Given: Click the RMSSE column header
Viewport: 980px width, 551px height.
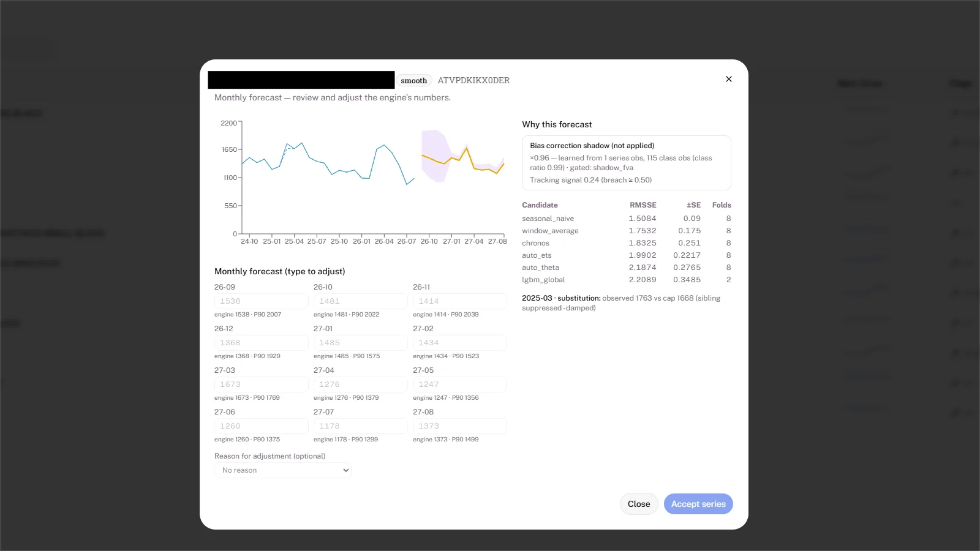Looking at the screenshot, I should (643, 205).
